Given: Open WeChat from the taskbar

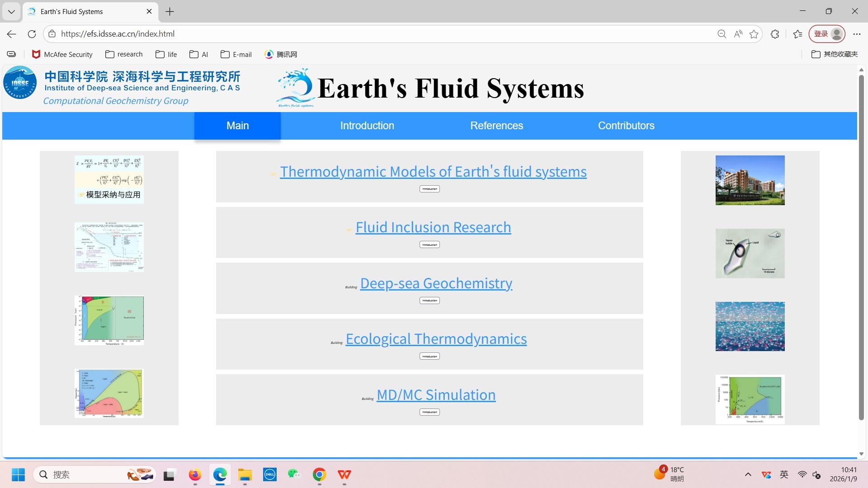Looking at the screenshot, I should pos(294,474).
